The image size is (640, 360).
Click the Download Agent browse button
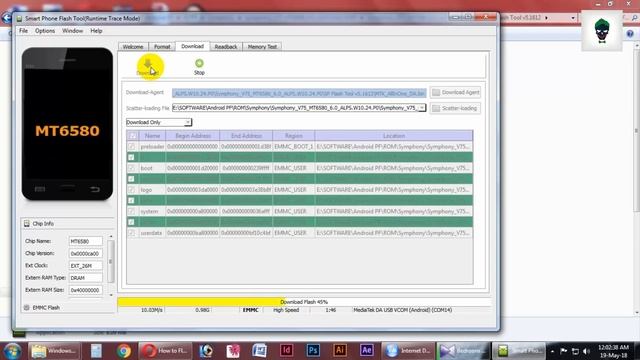456,92
